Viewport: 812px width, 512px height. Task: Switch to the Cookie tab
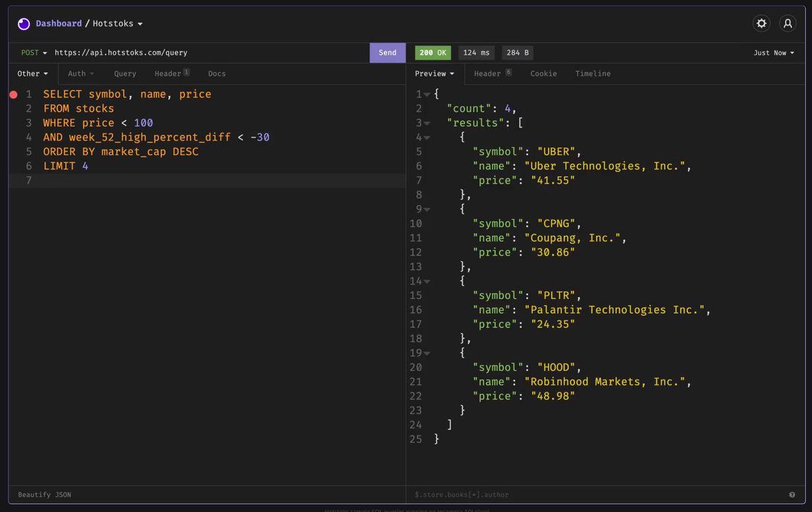click(x=543, y=74)
